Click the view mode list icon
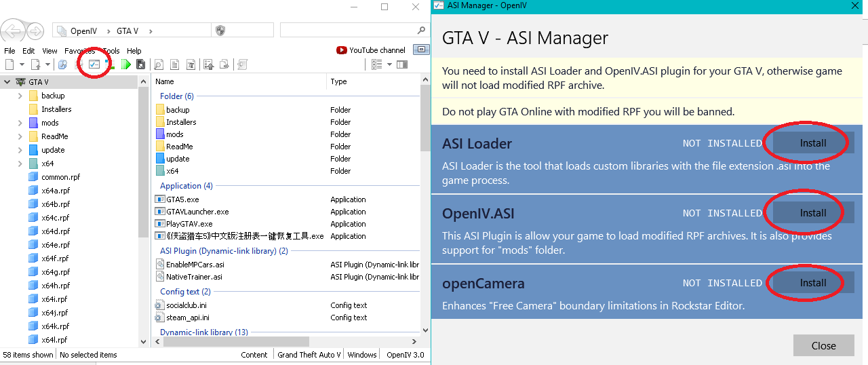This screenshot has width=868, height=365. [x=377, y=64]
